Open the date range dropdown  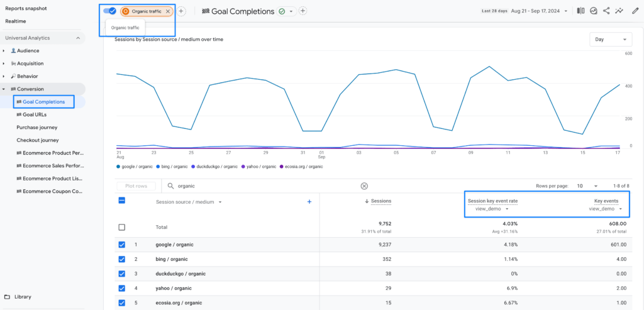(x=538, y=11)
